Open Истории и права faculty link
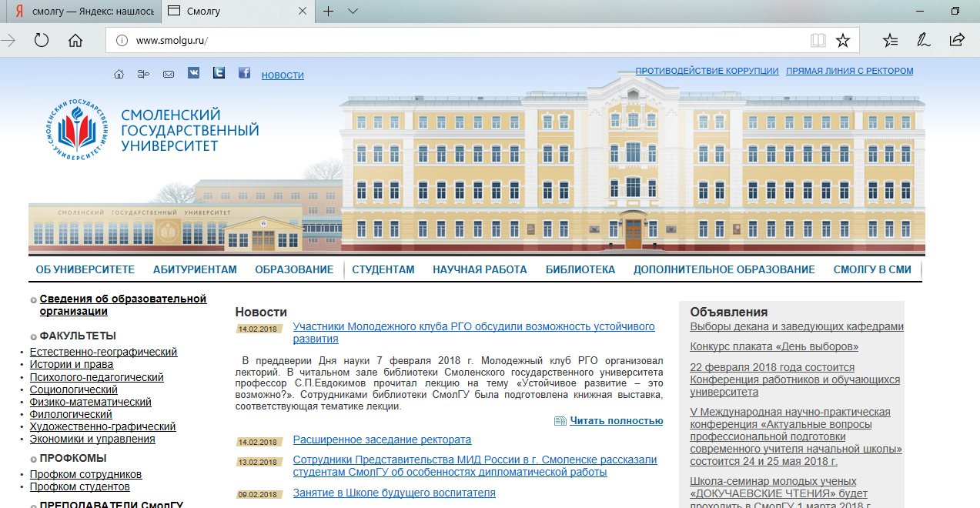This screenshot has width=980, height=508. click(x=72, y=364)
